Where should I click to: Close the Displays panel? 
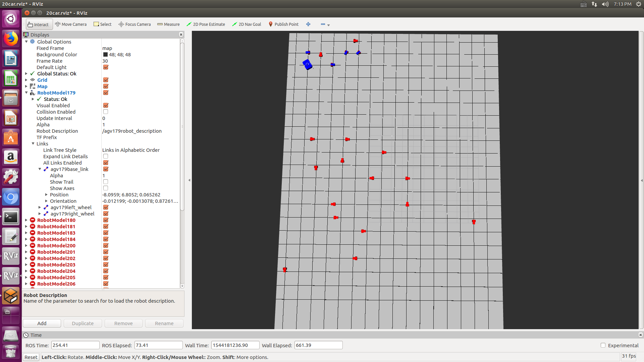(x=181, y=35)
